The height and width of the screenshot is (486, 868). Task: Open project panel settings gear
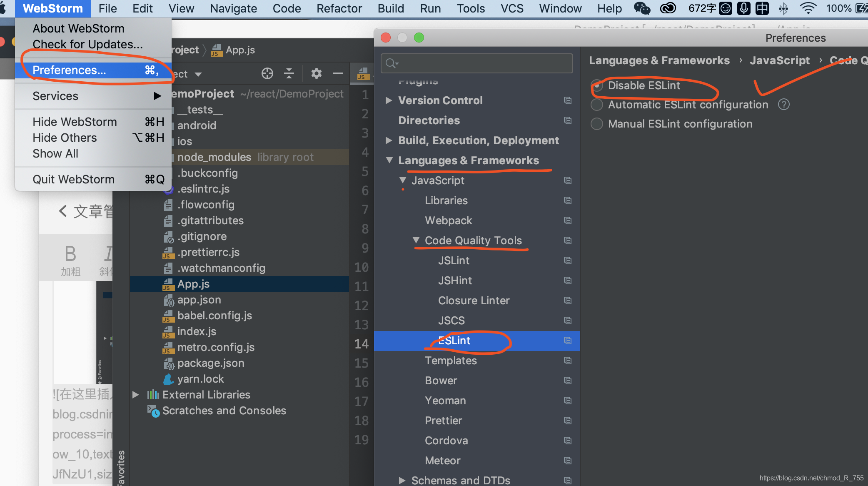(x=316, y=74)
